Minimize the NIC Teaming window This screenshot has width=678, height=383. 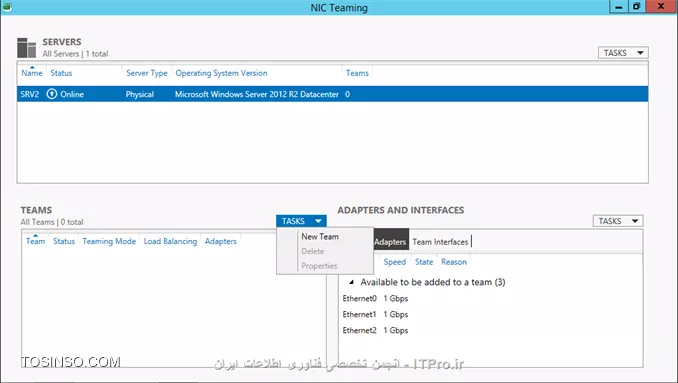619,6
